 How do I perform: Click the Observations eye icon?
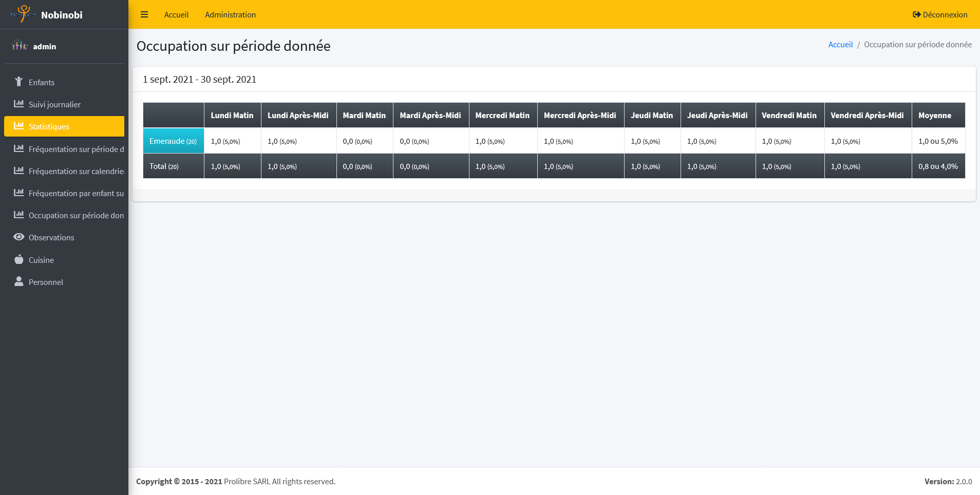tap(19, 237)
